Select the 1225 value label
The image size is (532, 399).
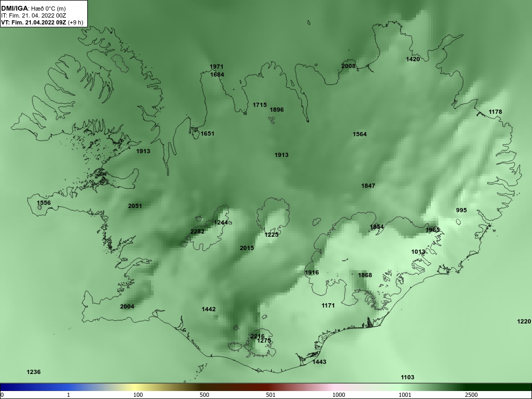[x=271, y=235]
